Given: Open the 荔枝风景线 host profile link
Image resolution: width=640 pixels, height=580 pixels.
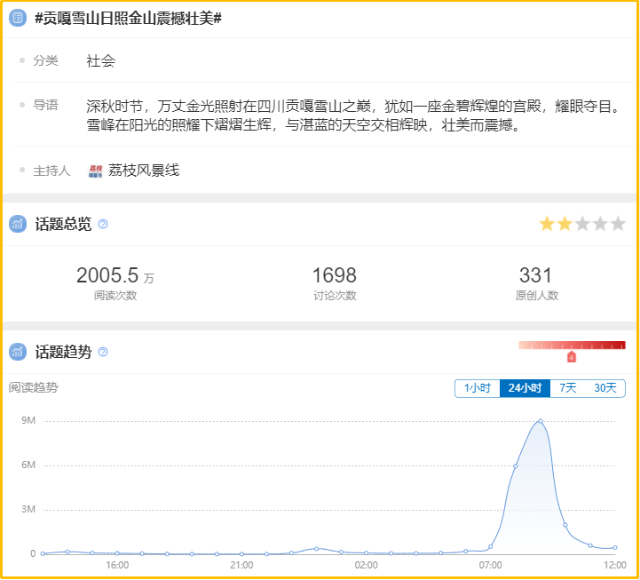Looking at the screenshot, I should [x=144, y=171].
